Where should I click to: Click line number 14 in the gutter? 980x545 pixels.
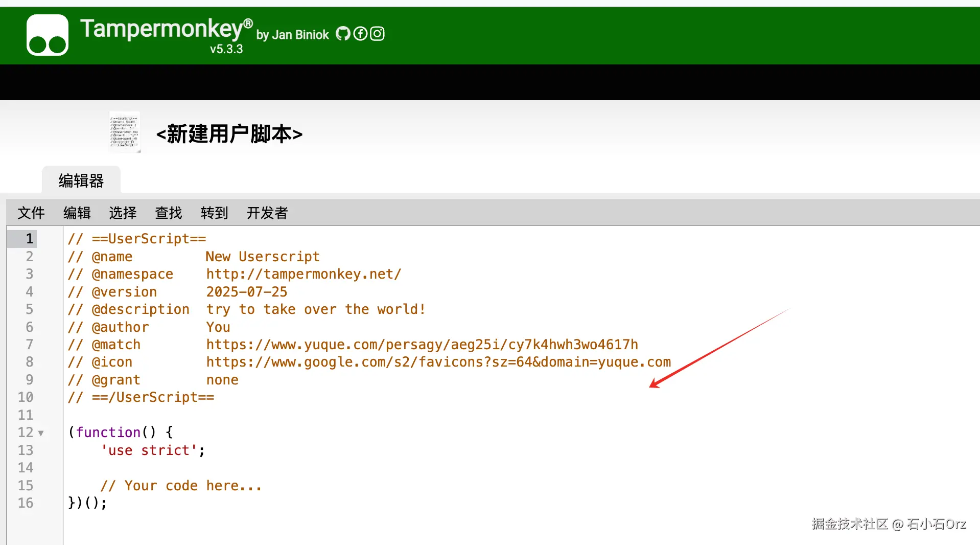pos(26,468)
